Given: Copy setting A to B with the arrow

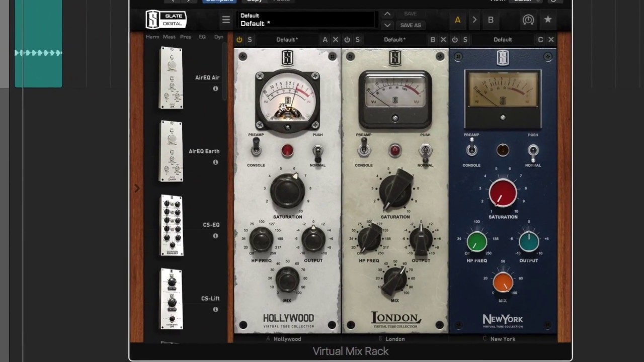Looking at the screenshot, I should (474, 20).
